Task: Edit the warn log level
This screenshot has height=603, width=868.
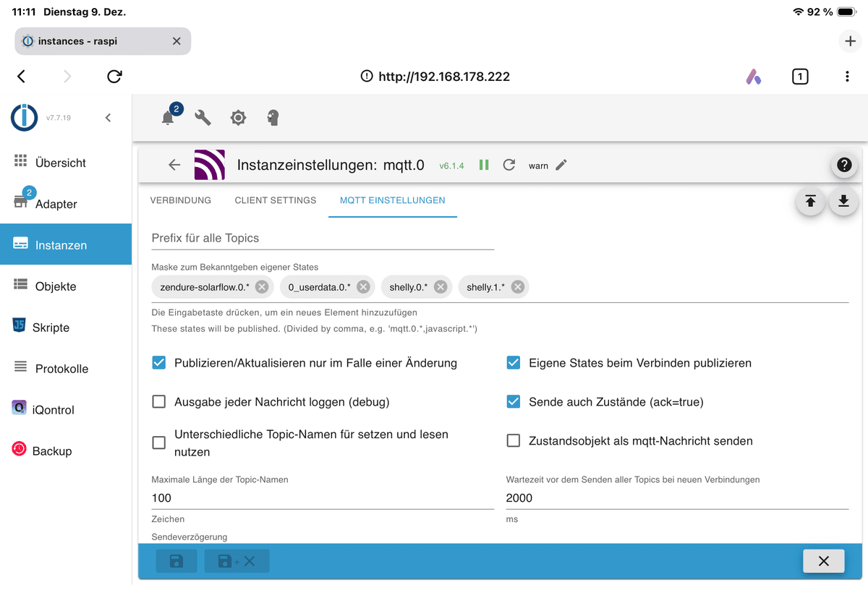Action: [x=561, y=165]
